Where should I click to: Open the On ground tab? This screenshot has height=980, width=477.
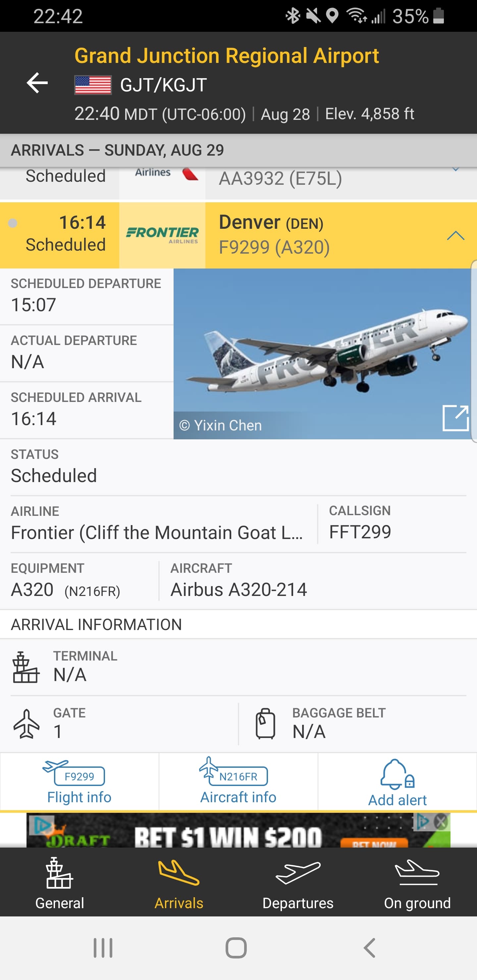(x=417, y=883)
